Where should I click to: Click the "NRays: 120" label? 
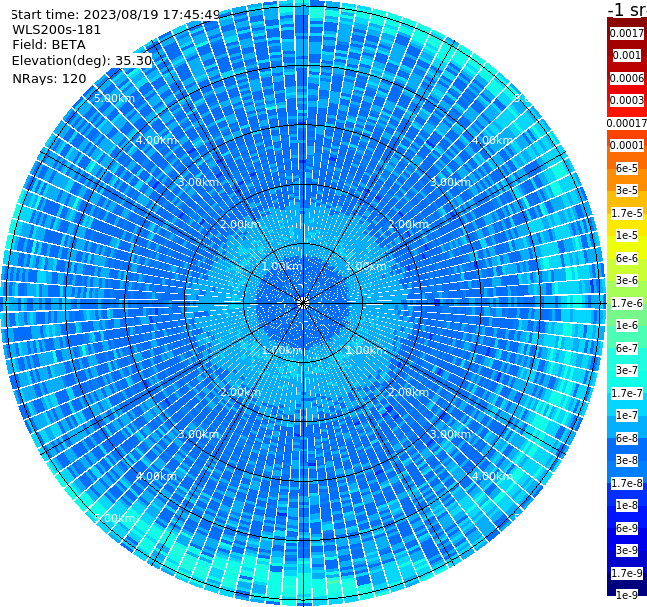point(49,78)
